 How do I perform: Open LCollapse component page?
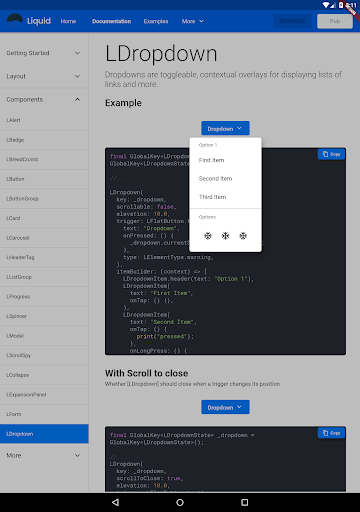coord(44,375)
